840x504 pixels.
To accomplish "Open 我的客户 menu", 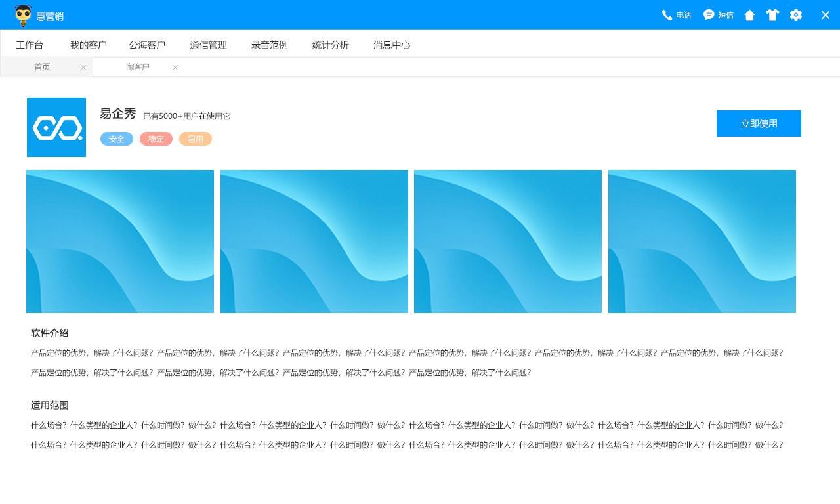I will click(89, 45).
